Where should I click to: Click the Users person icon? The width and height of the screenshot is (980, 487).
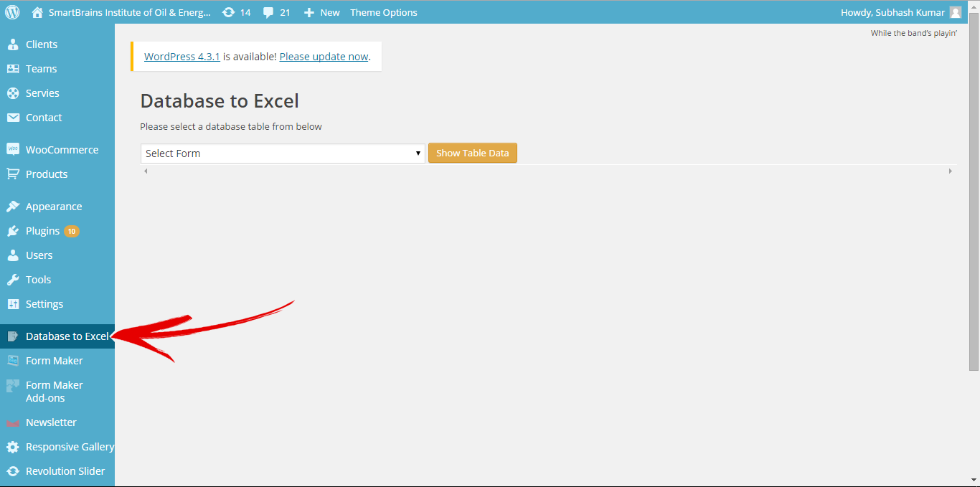click(x=13, y=255)
